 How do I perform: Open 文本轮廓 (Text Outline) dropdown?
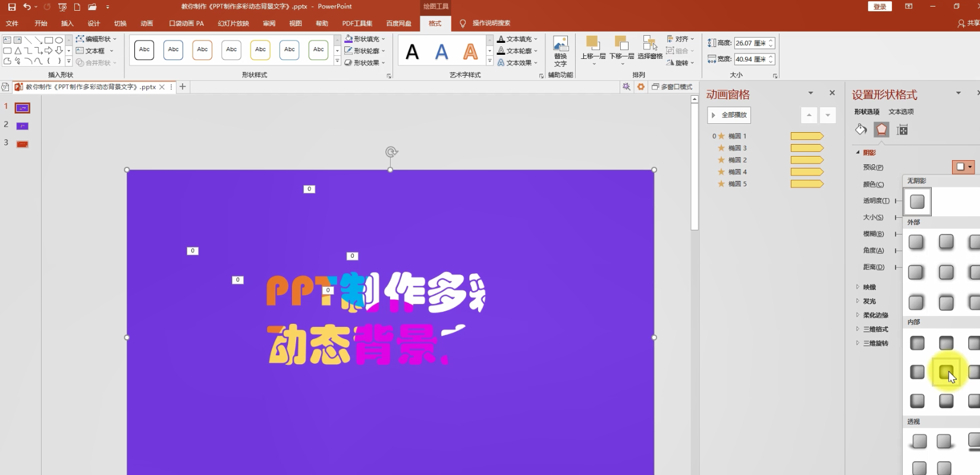pyautogui.click(x=518, y=51)
